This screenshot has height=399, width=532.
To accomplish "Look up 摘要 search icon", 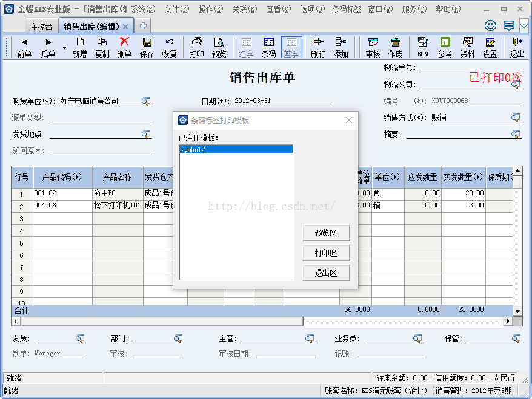I will [516, 134].
